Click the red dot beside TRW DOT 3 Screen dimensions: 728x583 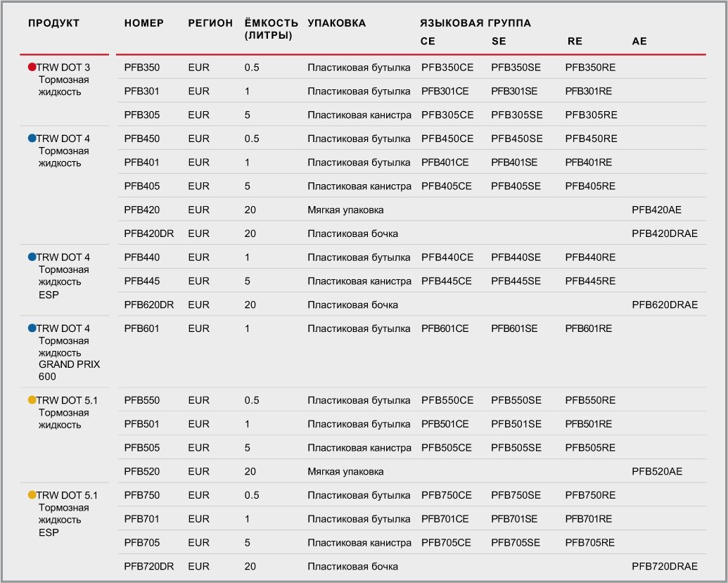click(x=32, y=68)
